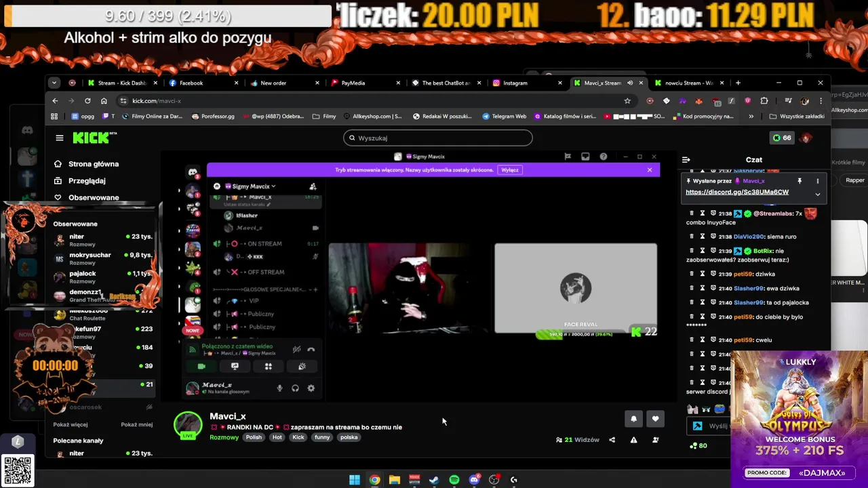Viewport: 868px width, 488px height.
Task: Open the Kick hamburger menu
Action: pyautogui.click(x=60, y=138)
